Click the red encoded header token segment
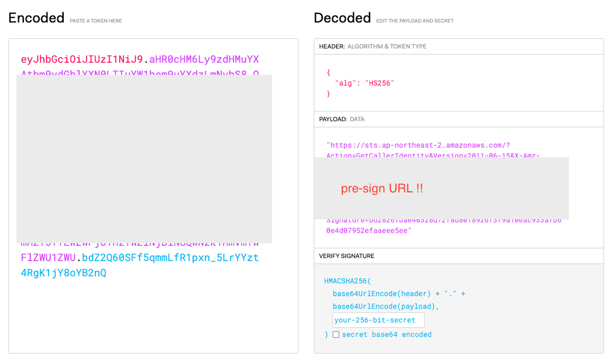The image size is (612, 364). 82,59
